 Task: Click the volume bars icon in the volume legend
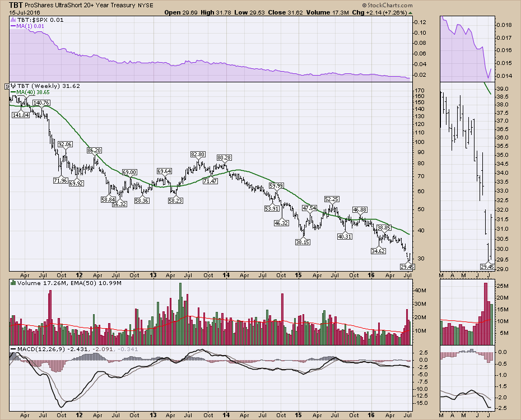(x=13, y=283)
